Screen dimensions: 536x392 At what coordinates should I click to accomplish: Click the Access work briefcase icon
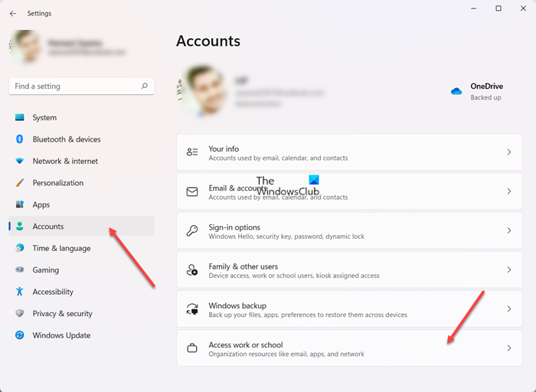(192, 348)
